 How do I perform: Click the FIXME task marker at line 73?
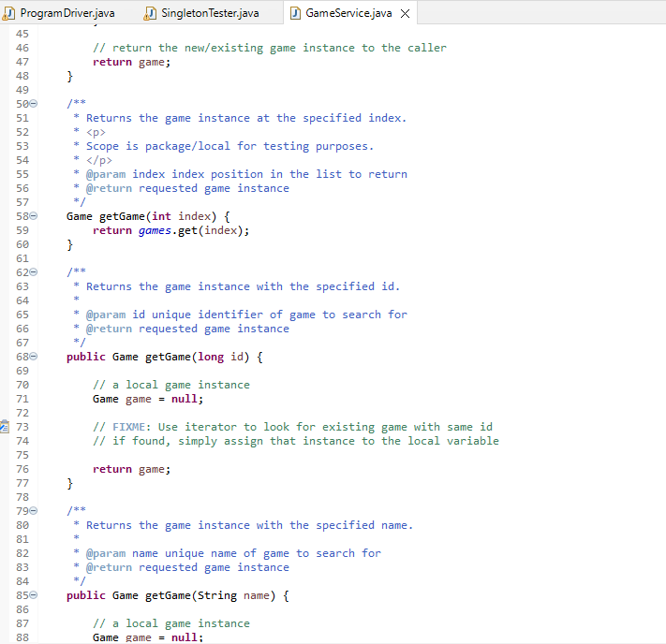5,426
